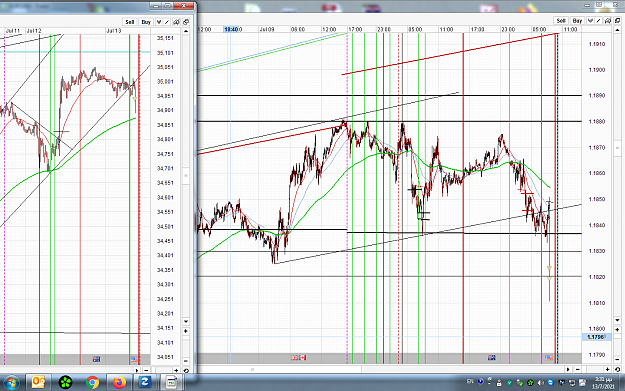Click the down arrow of the right chart price scrollbar
625x391 pixels.
pyautogui.click(x=617, y=320)
